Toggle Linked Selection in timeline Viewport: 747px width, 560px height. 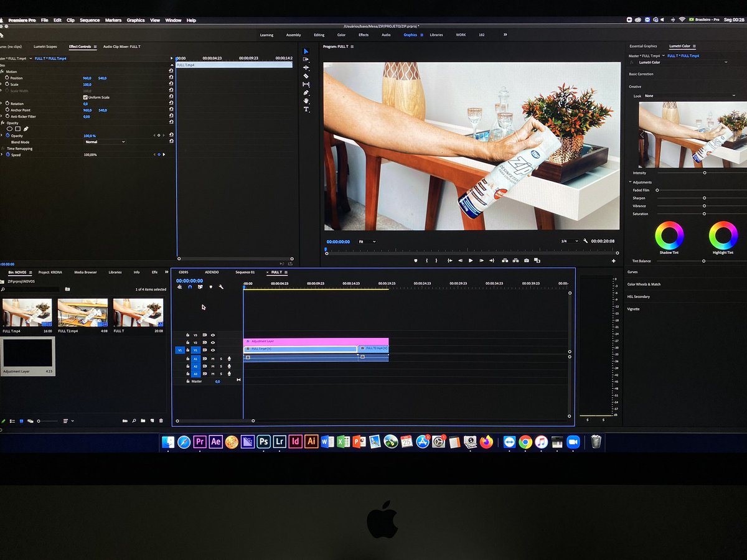[x=200, y=287]
